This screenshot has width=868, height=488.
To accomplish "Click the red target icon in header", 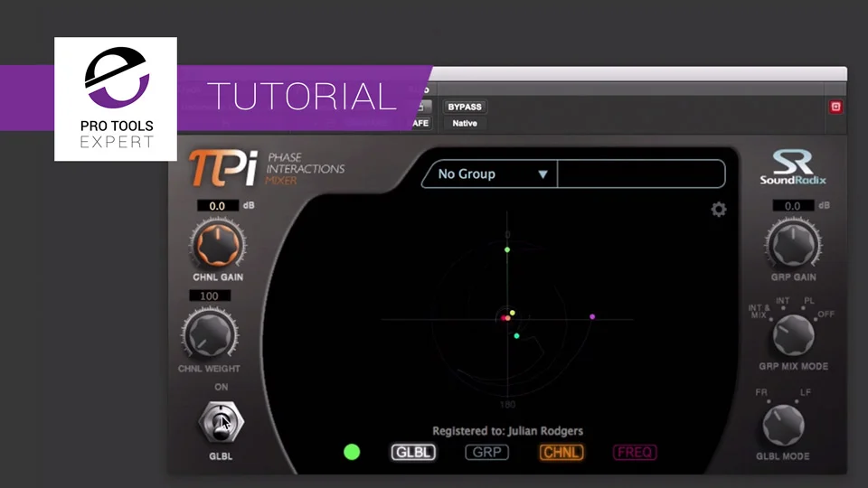I will point(835,107).
